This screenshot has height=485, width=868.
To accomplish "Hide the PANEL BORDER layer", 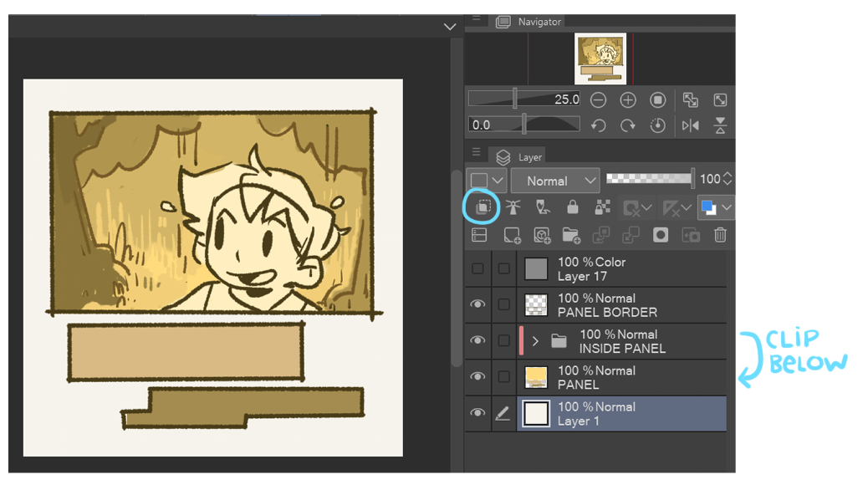I will click(477, 304).
